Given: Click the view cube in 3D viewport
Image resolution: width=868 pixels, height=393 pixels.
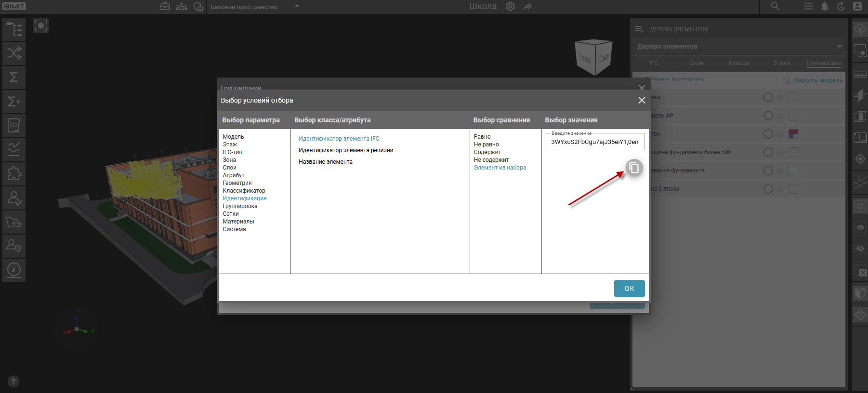Looking at the screenshot, I should (x=593, y=57).
